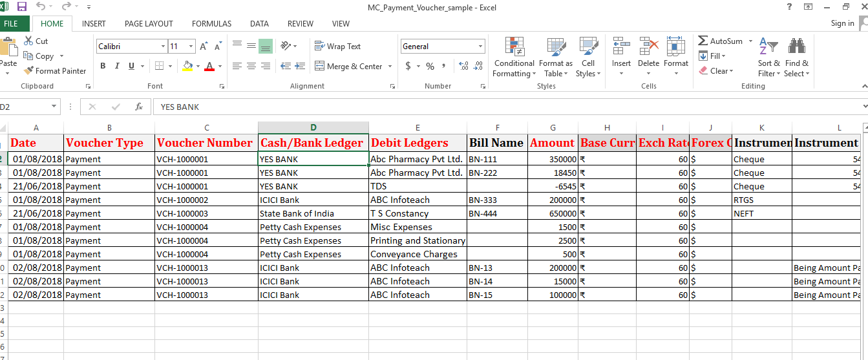
Task: Open the Calibri font name dropdown
Action: pyautogui.click(x=163, y=47)
